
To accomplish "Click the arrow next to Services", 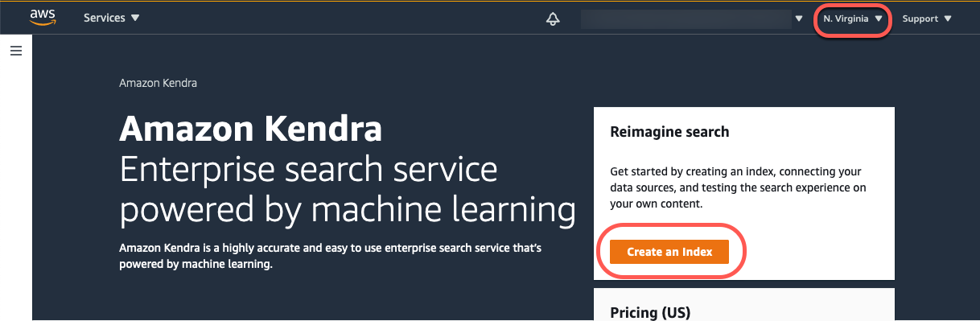I will tap(135, 18).
